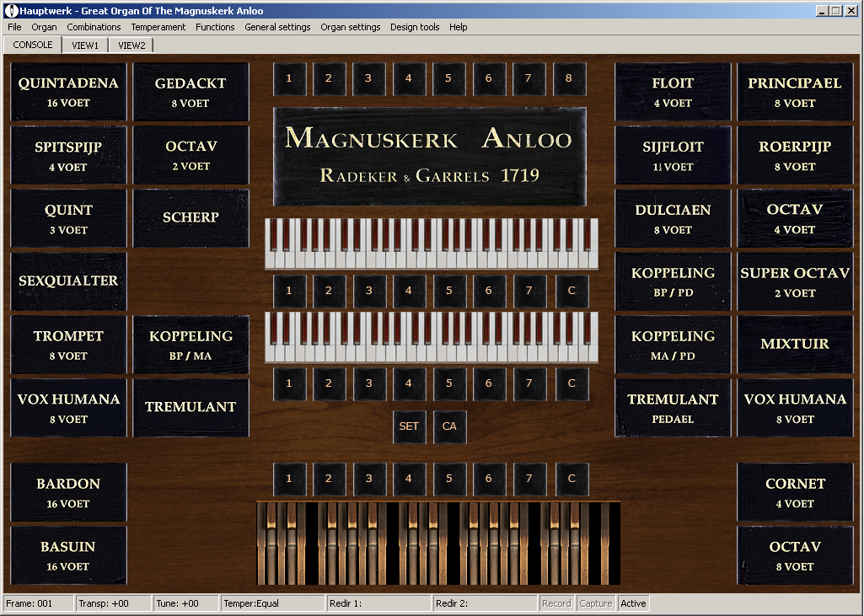The width and height of the screenshot is (864, 616).
Task: Cancel pedal division with C piston above pedalboard
Action: tap(572, 479)
